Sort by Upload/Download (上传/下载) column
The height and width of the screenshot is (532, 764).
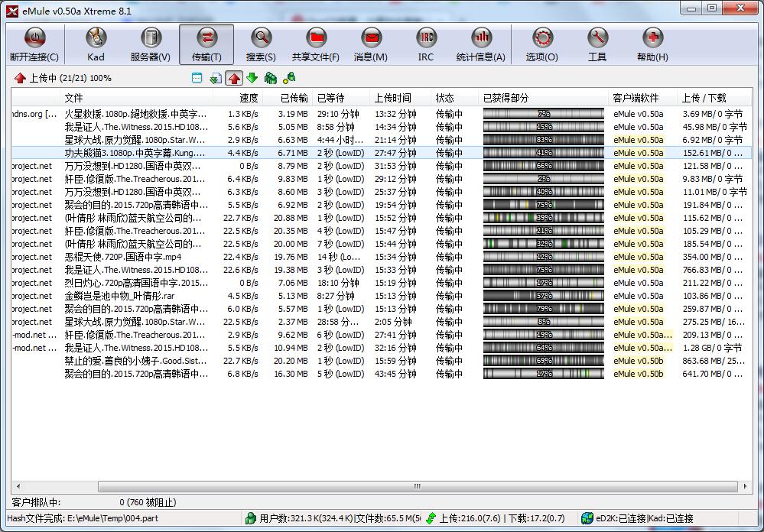[714, 98]
